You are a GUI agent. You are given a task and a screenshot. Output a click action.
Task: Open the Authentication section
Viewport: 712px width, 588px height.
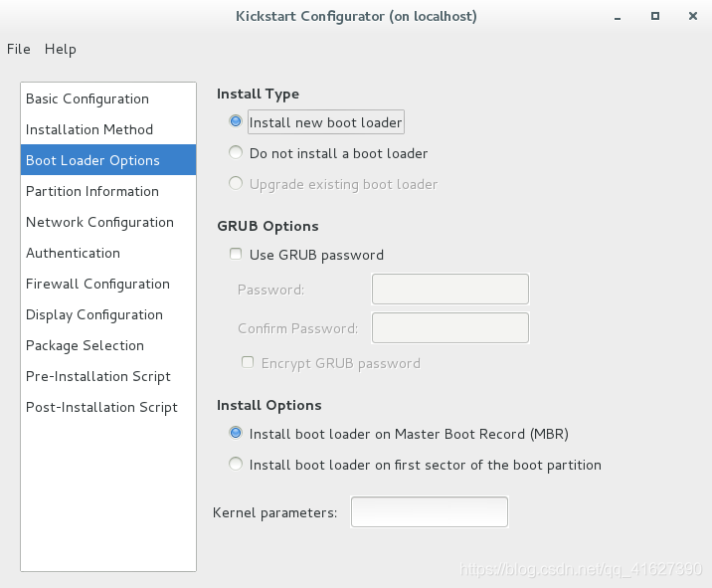pos(108,253)
